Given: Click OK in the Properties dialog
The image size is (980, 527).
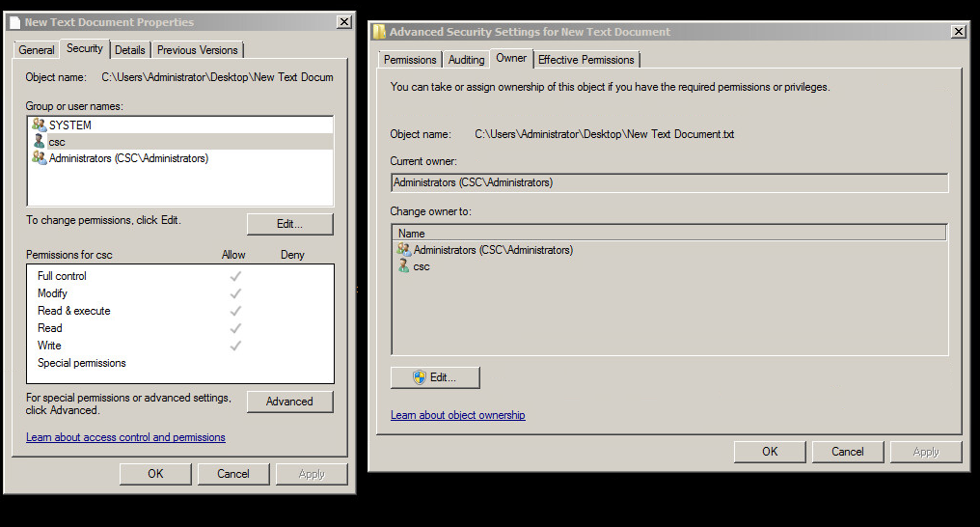Looking at the screenshot, I should [x=155, y=474].
